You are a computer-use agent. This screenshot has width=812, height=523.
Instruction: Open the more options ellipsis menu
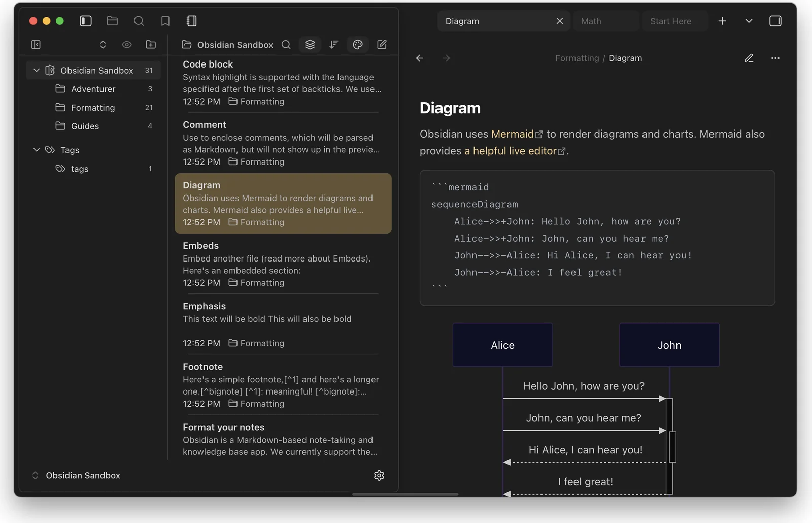[x=775, y=58]
